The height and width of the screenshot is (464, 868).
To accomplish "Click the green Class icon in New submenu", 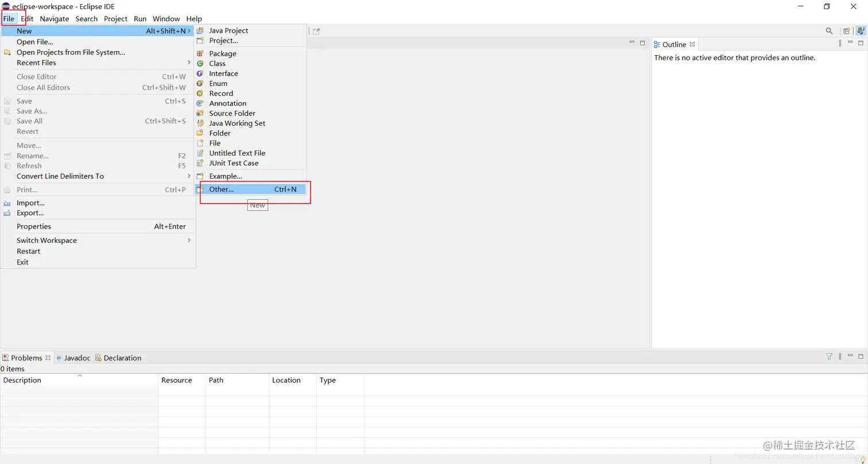I will point(200,63).
